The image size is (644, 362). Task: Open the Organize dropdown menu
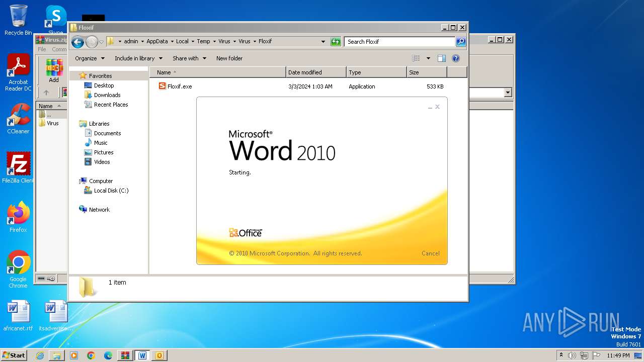coord(90,58)
